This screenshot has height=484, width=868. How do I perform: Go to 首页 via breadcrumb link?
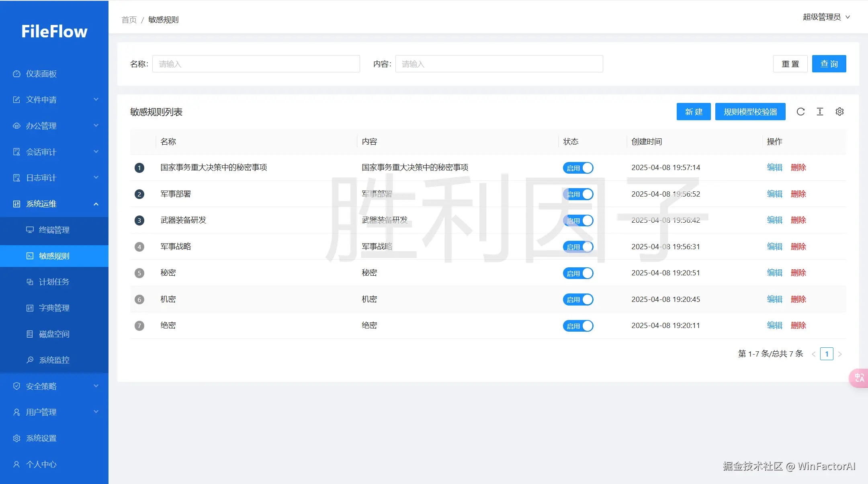pyautogui.click(x=129, y=19)
